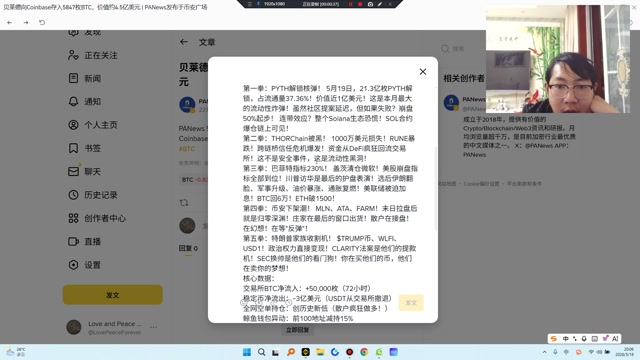Click the clock history icon
This screenshot has height=360, width=640.
(73, 195)
